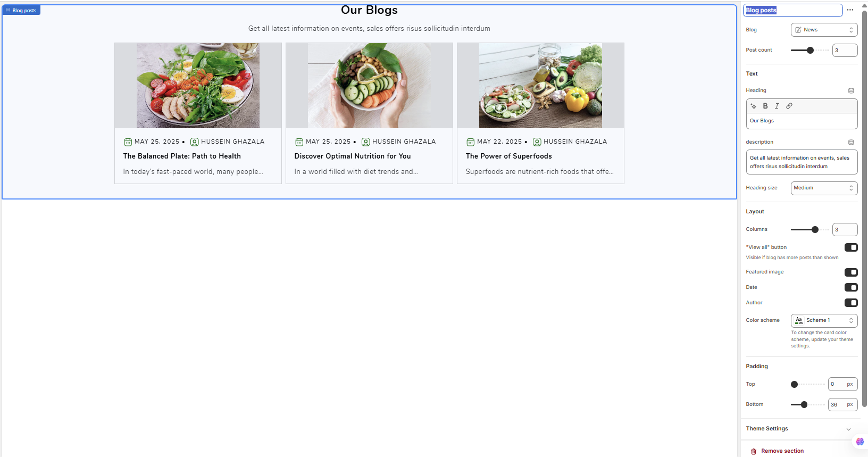Screen dimensions: 868x457
Task: Click the trash icon beside Remove section
Action: [x=754, y=451]
